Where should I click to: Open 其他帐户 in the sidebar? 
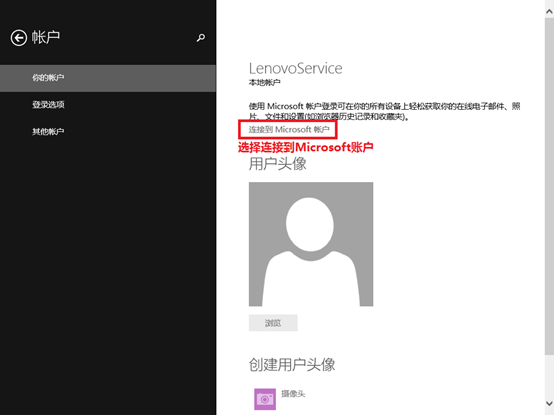point(108,132)
